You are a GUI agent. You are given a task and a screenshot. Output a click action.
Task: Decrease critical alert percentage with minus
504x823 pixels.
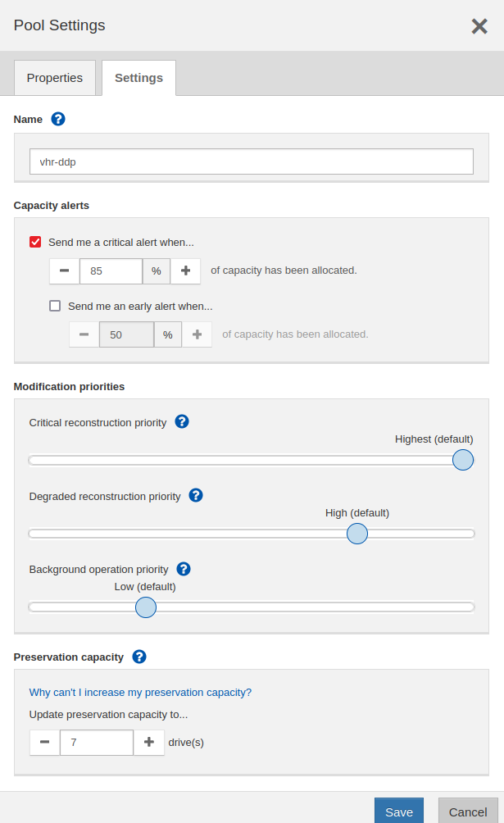[x=65, y=271]
